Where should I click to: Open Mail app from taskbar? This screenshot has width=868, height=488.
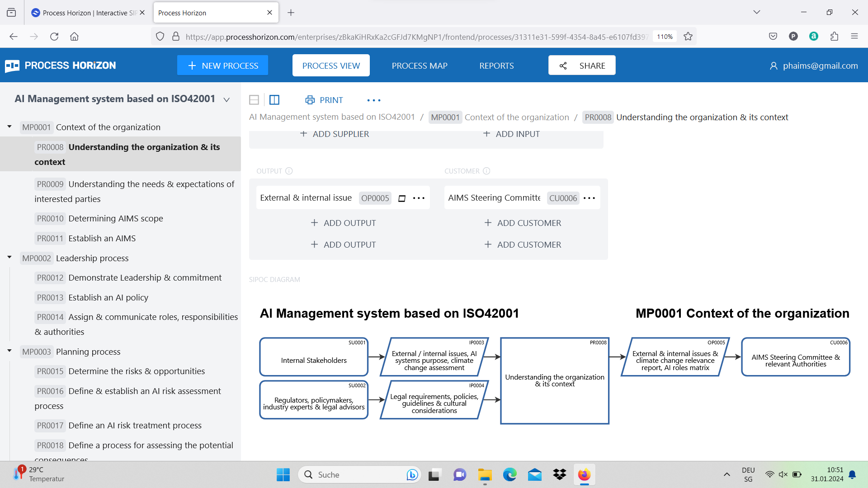click(x=535, y=475)
